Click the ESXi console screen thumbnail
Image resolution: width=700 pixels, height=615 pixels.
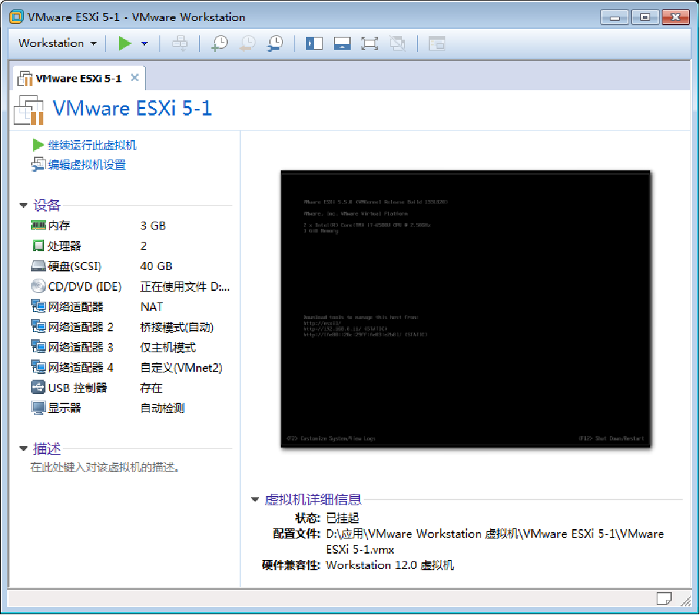pos(465,309)
